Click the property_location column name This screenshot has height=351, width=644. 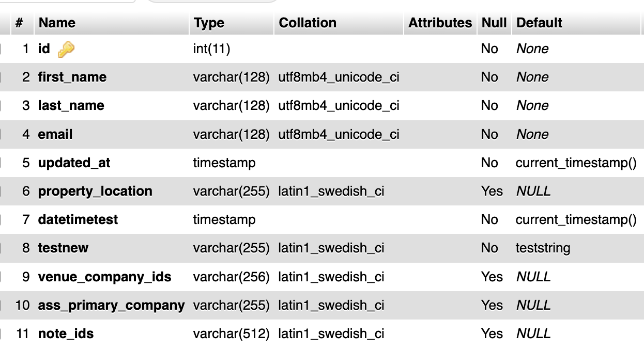click(95, 191)
